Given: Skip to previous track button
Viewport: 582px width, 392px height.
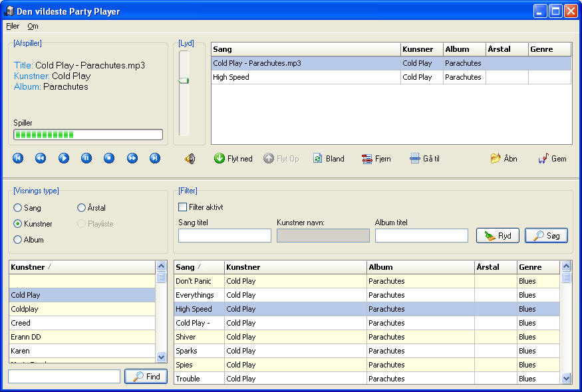Looking at the screenshot, I should (x=18, y=158).
